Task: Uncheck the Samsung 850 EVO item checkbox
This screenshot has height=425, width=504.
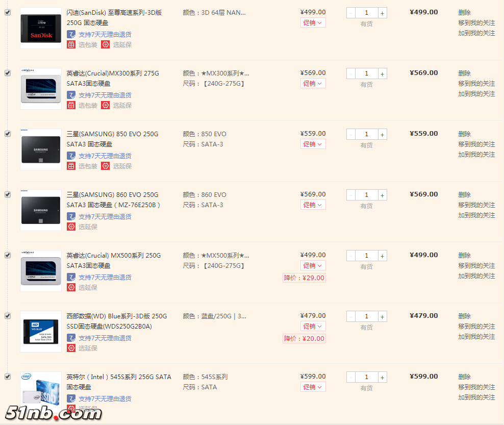Action: (8, 134)
